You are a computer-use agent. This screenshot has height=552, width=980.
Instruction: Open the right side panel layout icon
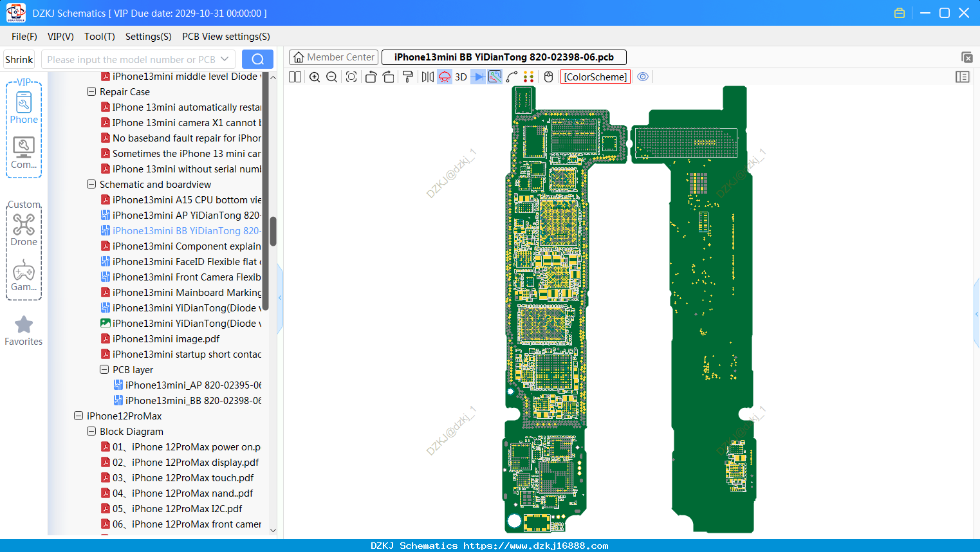(x=963, y=77)
